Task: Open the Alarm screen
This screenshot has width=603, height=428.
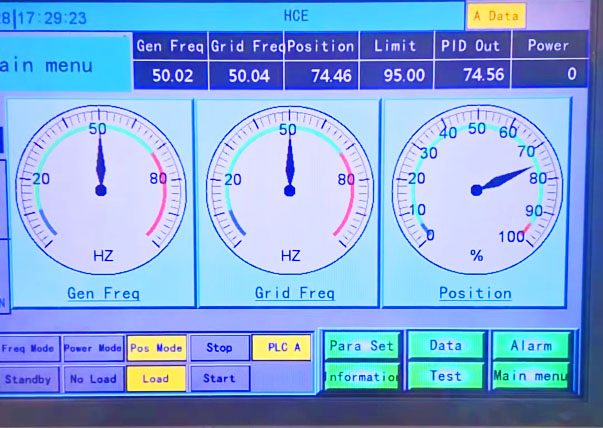Action: point(530,346)
